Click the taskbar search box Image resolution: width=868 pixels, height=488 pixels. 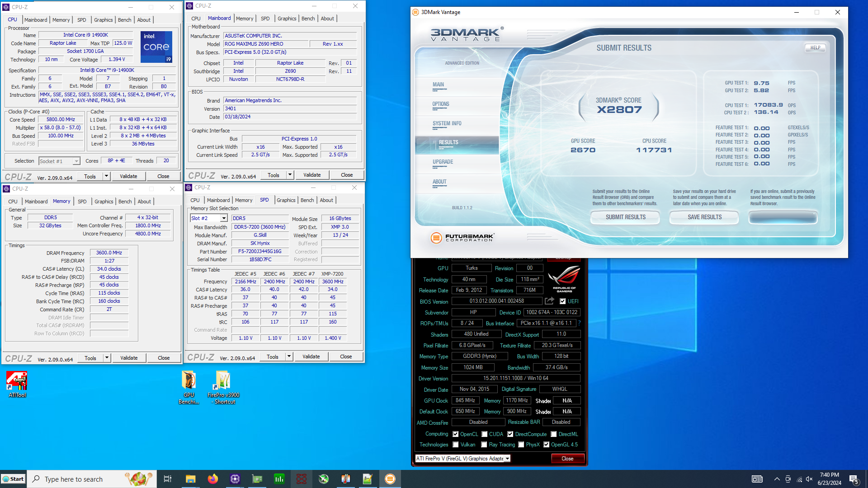[x=92, y=479]
